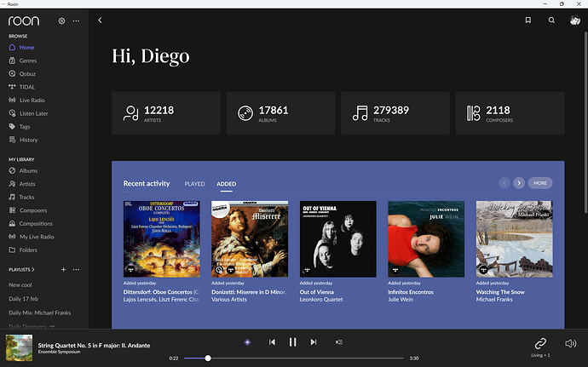Switch to the Played tab
This screenshot has height=367, width=588.
[194, 184]
